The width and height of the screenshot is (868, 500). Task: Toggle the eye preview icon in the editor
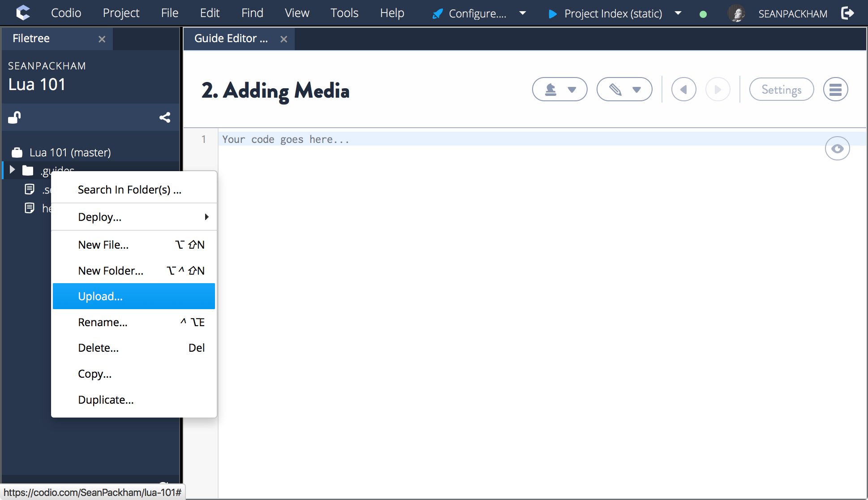[x=837, y=148]
